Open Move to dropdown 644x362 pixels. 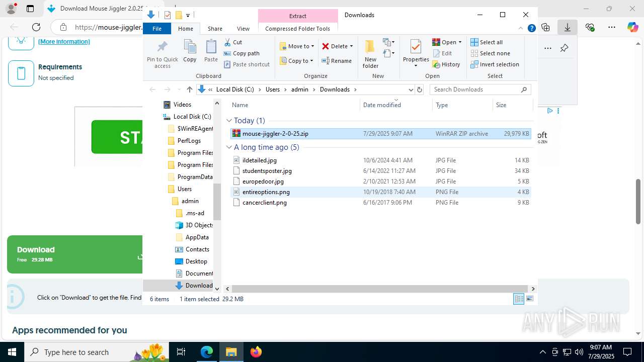coord(297,46)
